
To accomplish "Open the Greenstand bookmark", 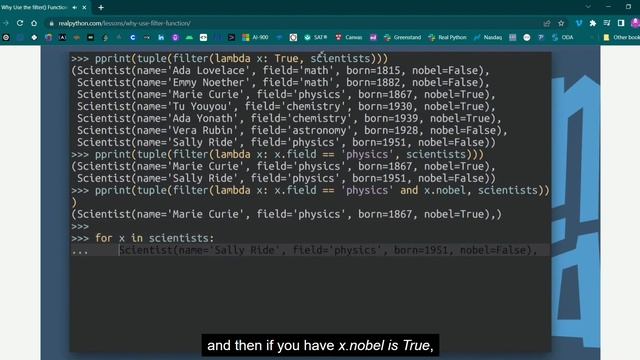I will (x=402, y=37).
